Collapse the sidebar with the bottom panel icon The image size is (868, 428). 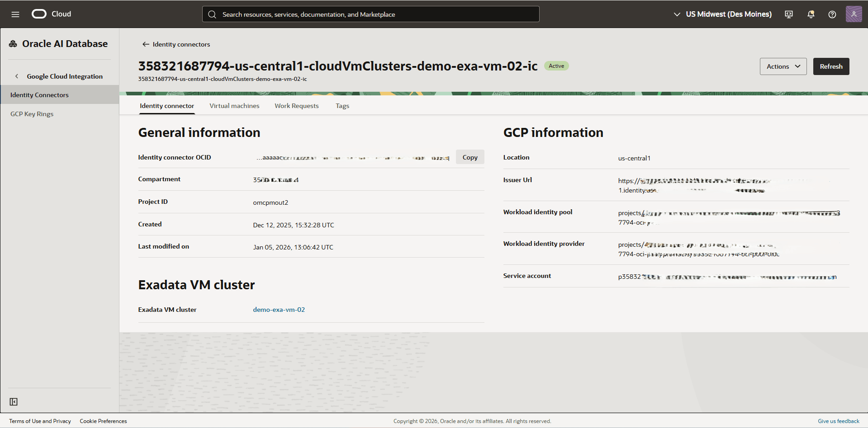(14, 401)
